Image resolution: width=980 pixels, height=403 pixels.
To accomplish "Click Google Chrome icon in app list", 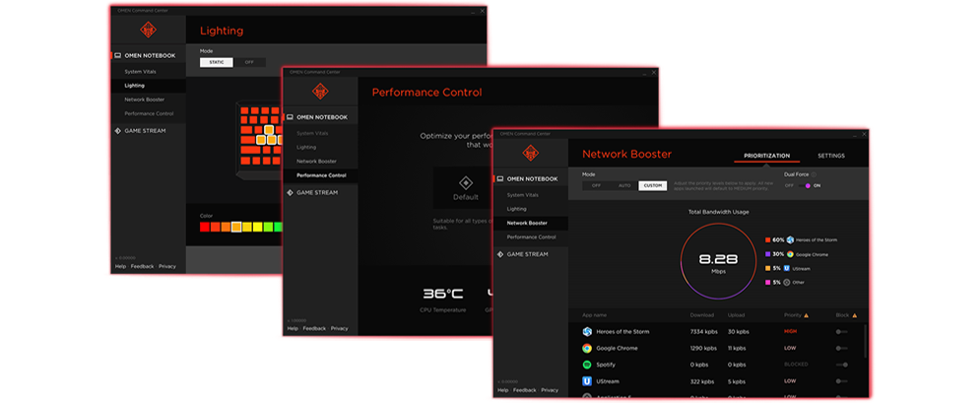I will click(x=587, y=348).
